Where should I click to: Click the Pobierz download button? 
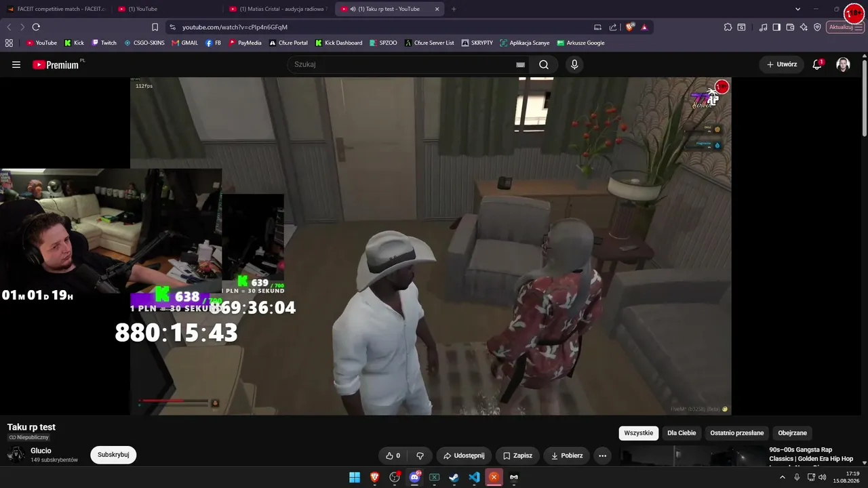click(567, 455)
